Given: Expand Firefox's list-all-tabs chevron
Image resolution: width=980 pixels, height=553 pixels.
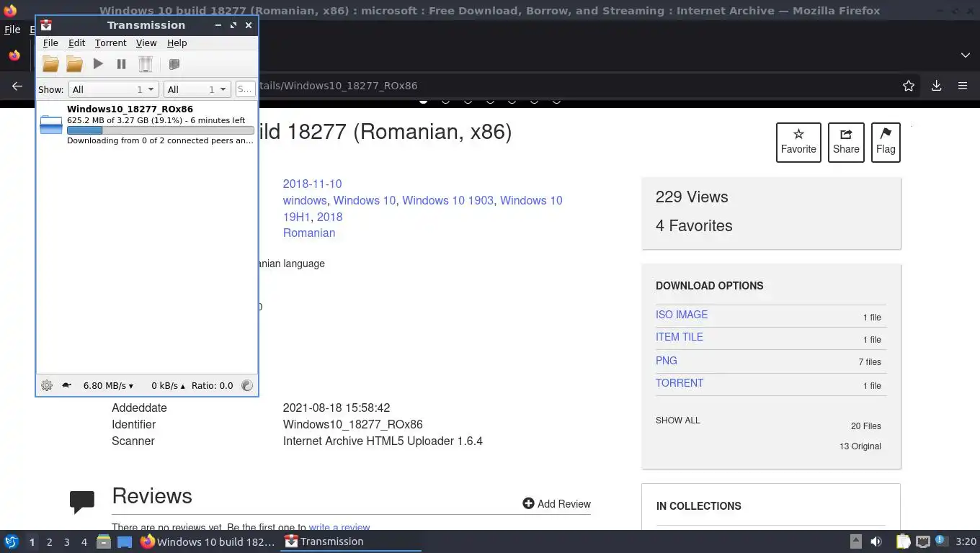Looking at the screenshot, I should tap(966, 55).
